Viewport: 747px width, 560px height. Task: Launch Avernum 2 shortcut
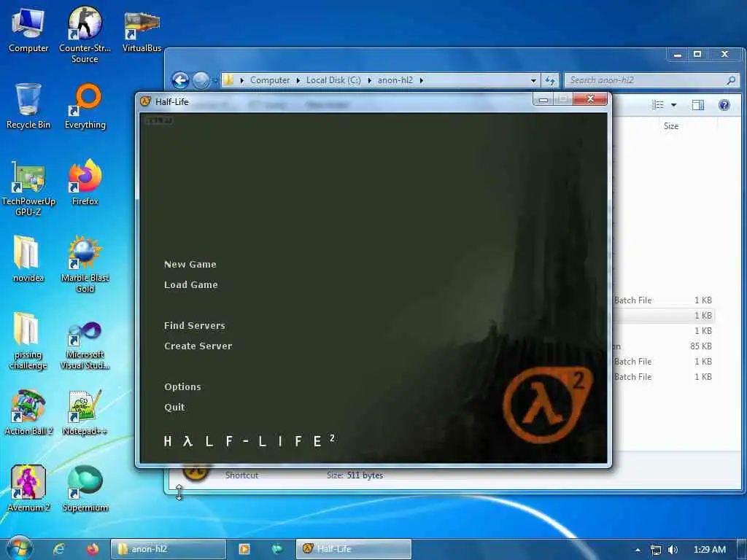[28, 489]
